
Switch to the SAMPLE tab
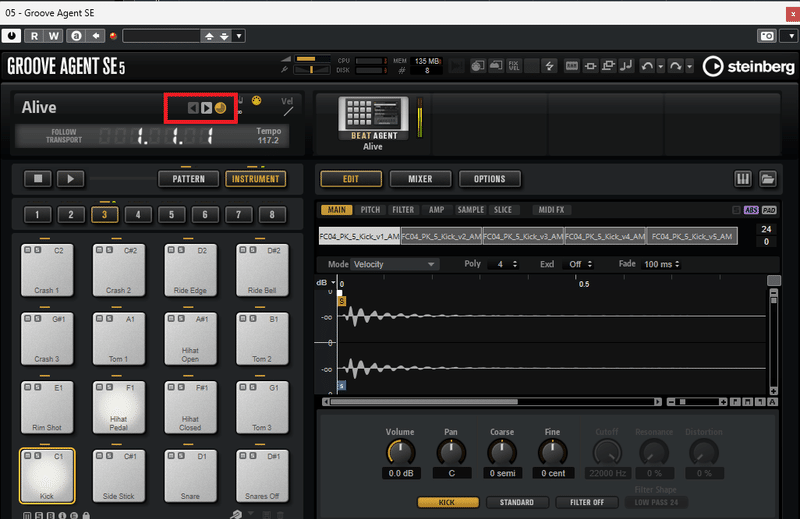click(x=470, y=210)
